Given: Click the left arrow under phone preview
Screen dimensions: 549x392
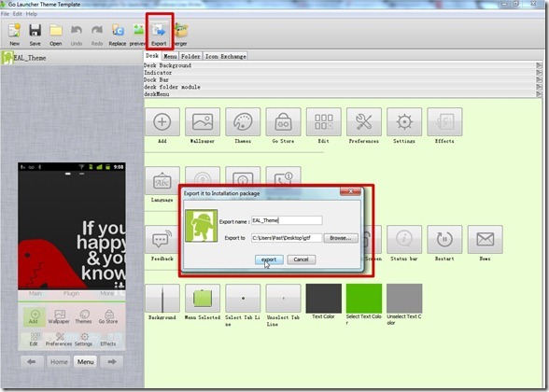Looking at the screenshot, I should (32, 362).
